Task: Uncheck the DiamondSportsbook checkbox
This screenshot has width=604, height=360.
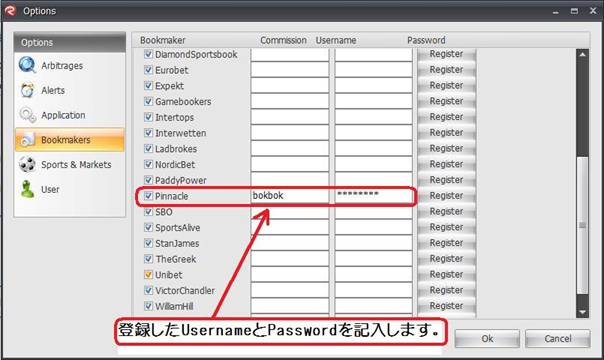Action: click(148, 54)
